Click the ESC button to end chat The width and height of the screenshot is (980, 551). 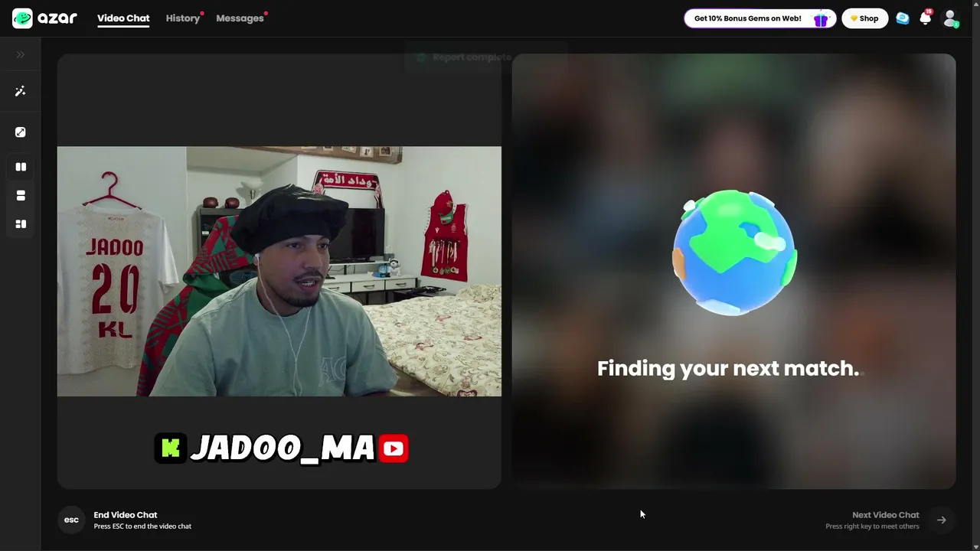71,520
